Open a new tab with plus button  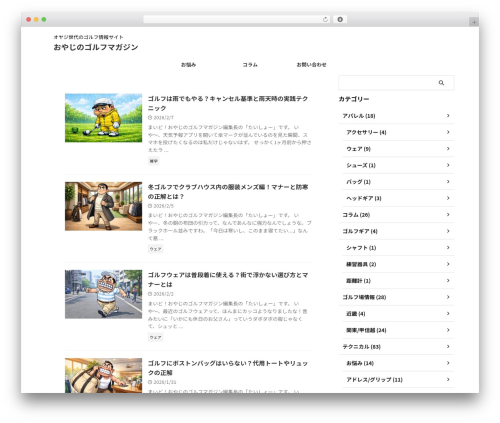[474, 22]
